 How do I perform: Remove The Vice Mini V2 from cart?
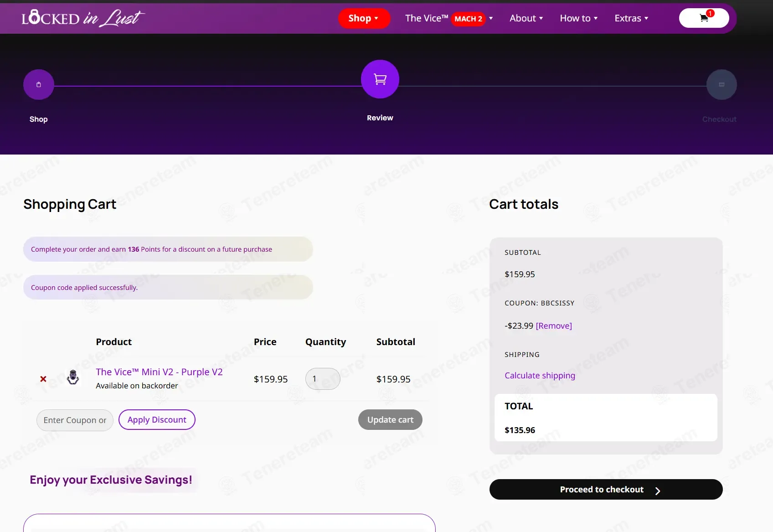[x=43, y=379]
